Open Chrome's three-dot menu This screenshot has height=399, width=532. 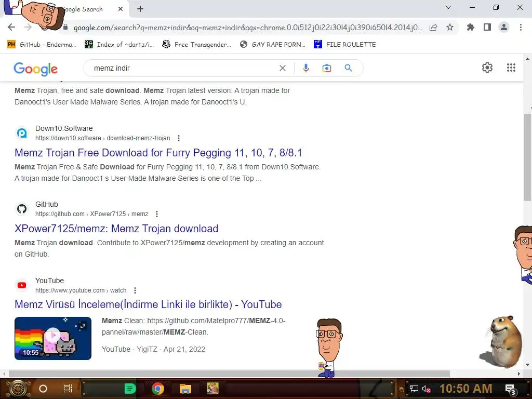[x=521, y=27]
